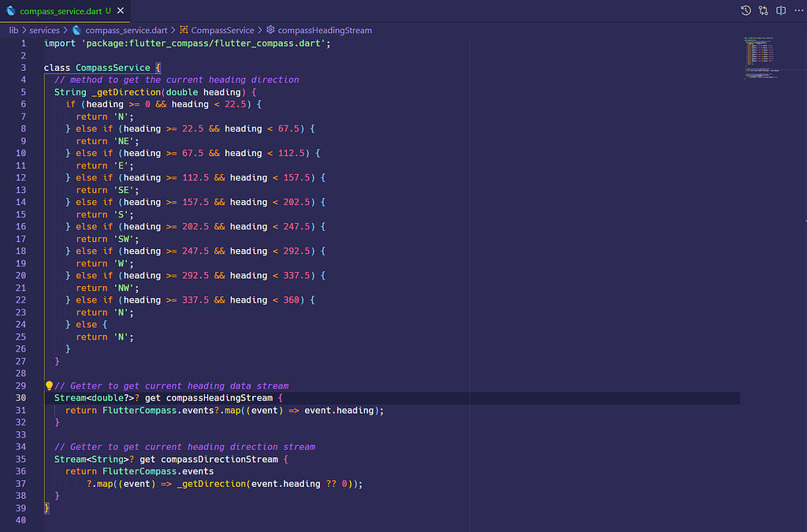
Task: Click 'lib' breadcrumb folder
Action: tap(13, 31)
